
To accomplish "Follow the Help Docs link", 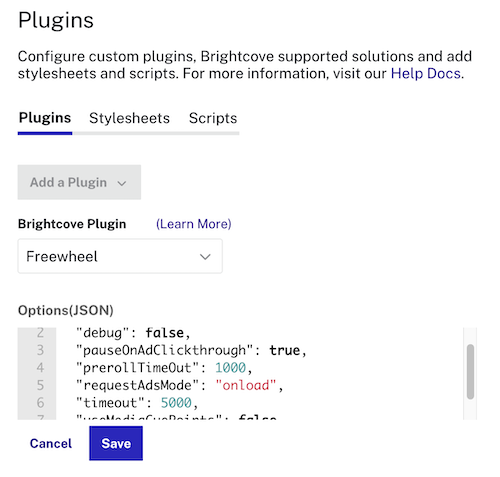I will tap(426, 73).
